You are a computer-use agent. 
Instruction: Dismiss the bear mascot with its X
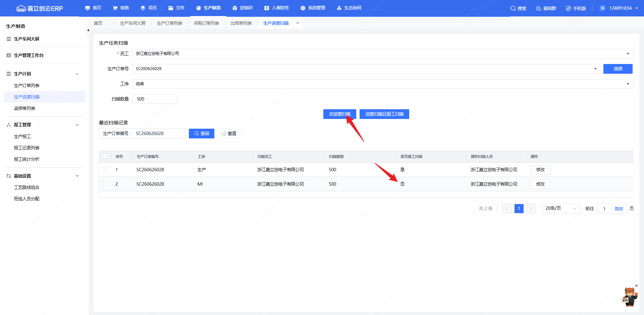pyautogui.click(x=636, y=286)
